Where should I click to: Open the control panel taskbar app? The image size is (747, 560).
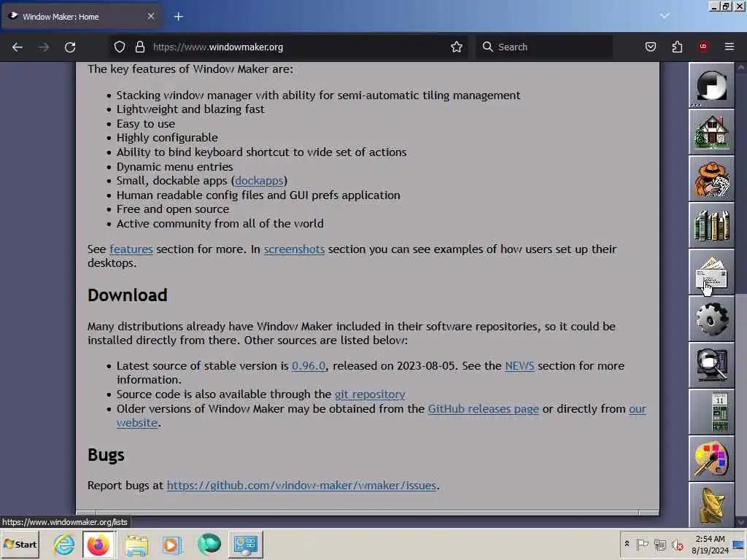[245, 544]
